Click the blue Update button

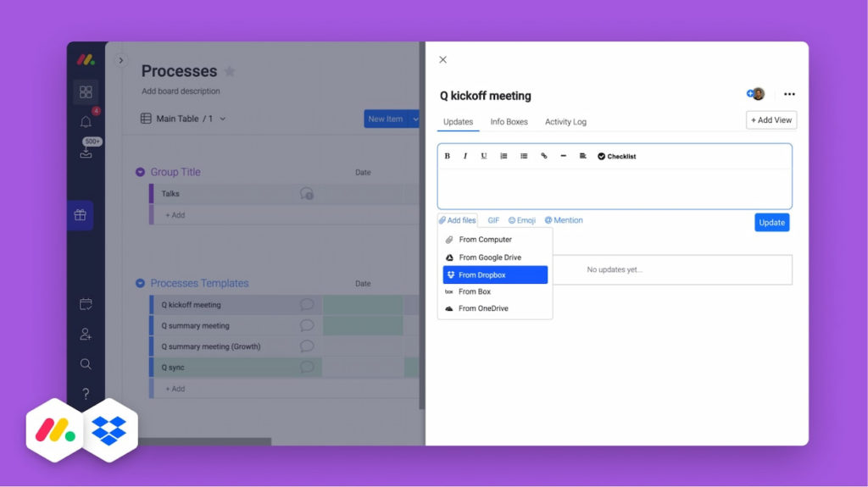pyautogui.click(x=771, y=223)
